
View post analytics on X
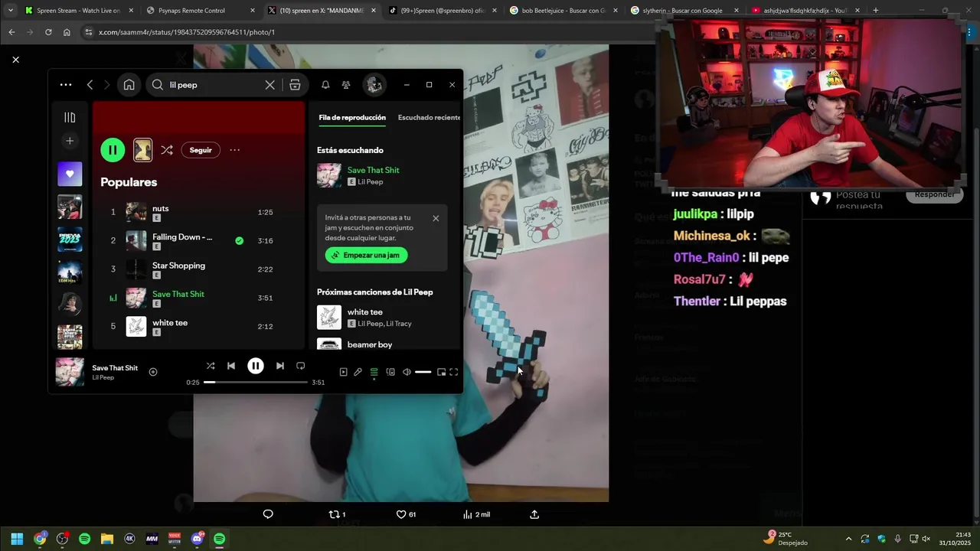pos(476,514)
